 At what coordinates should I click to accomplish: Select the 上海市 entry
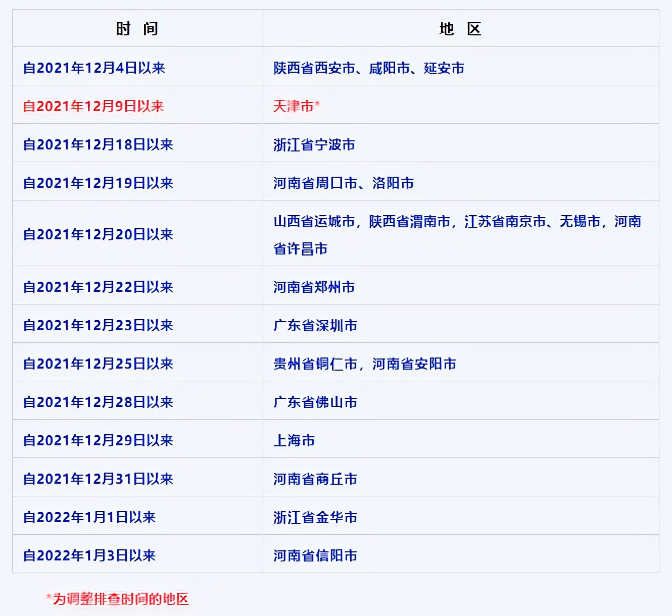[x=294, y=440]
